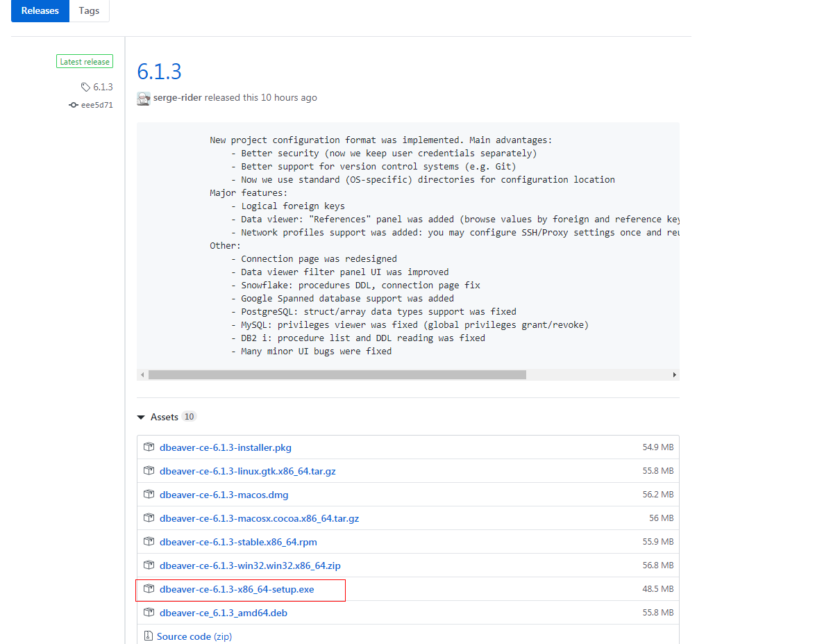This screenshot has width=840, height=644.
Task: Open commit eee5d71
Action: (96, 105)
